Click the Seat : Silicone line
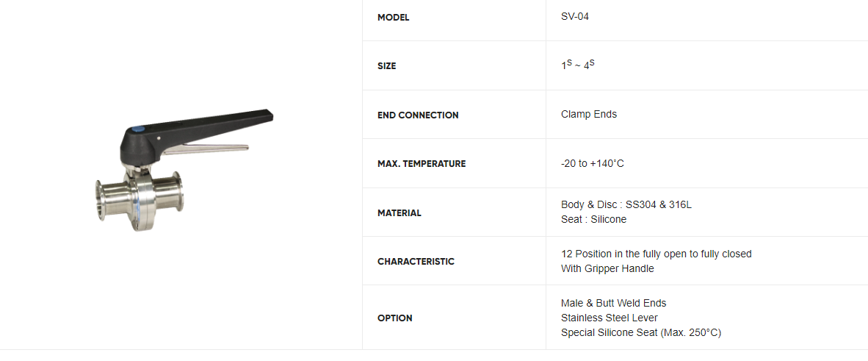 [593, 219]
